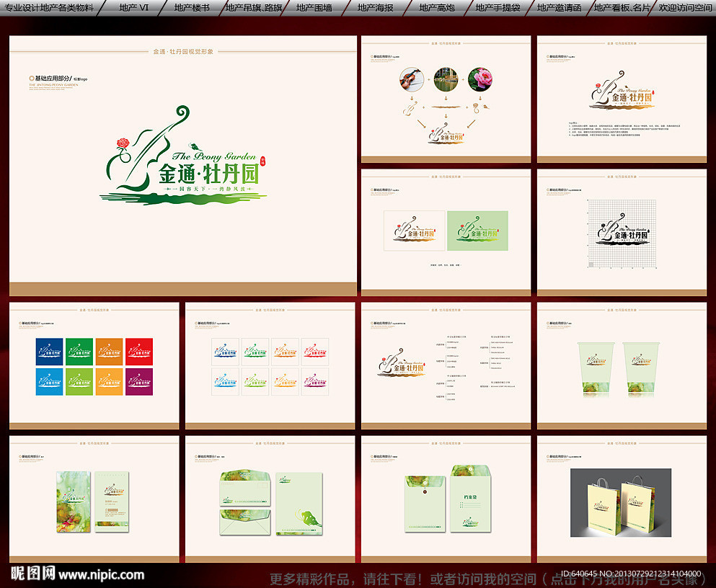The width and height of the screenshot is (716, 588).
Task: Click the left shopping bag mockup
Action: tap(603, 507)
